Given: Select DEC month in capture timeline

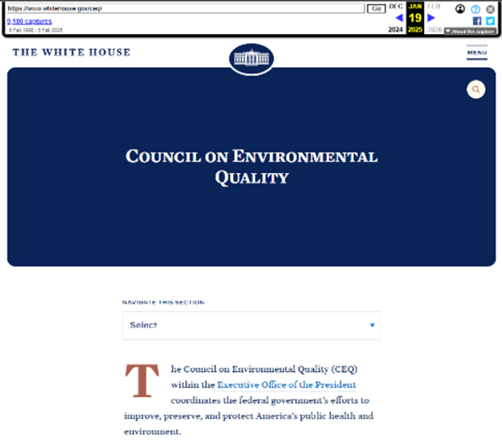Looking at the screenshot, I should coord(396,6).
